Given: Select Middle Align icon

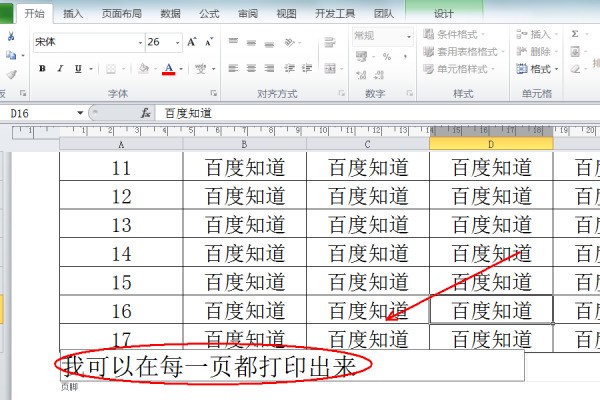Looking at the screenshot, I should tap(251, 42).
